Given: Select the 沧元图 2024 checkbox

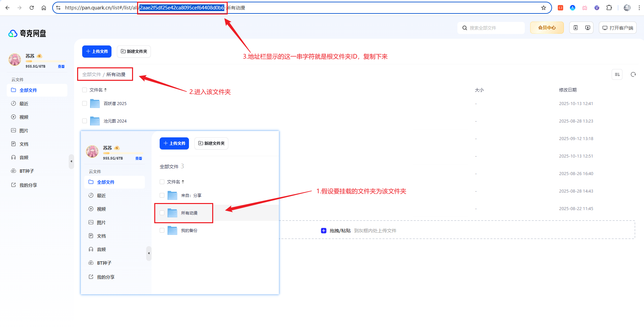Looking at the screenshot, I should click(x=85, y=121).
